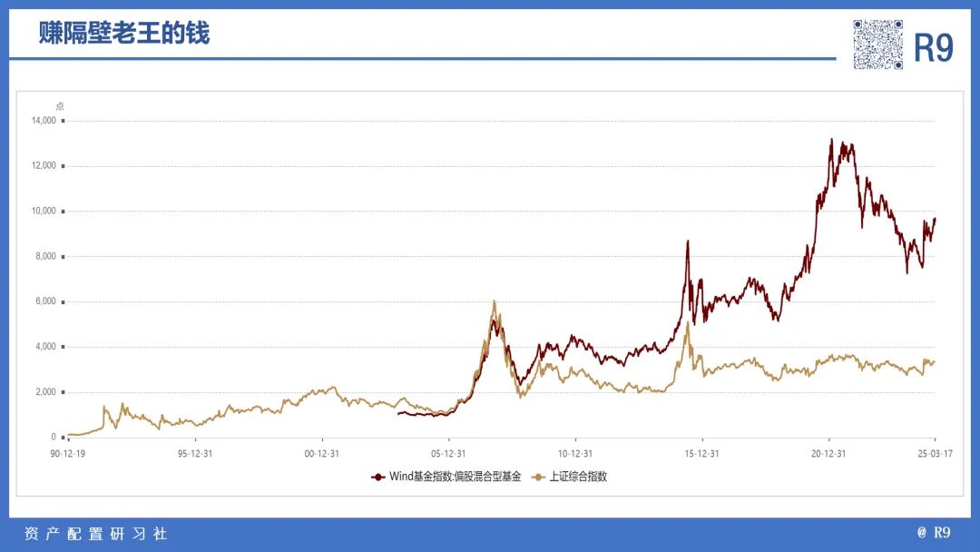Click the large R9 logo

pyautogui.click(x=933, y=48)
